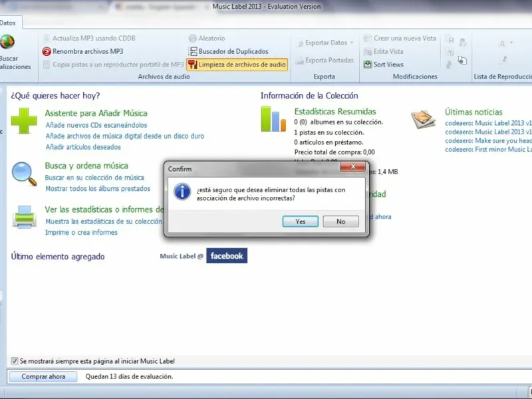
Task: Click the blue info icon in the dialog
Action: (182, 192)
